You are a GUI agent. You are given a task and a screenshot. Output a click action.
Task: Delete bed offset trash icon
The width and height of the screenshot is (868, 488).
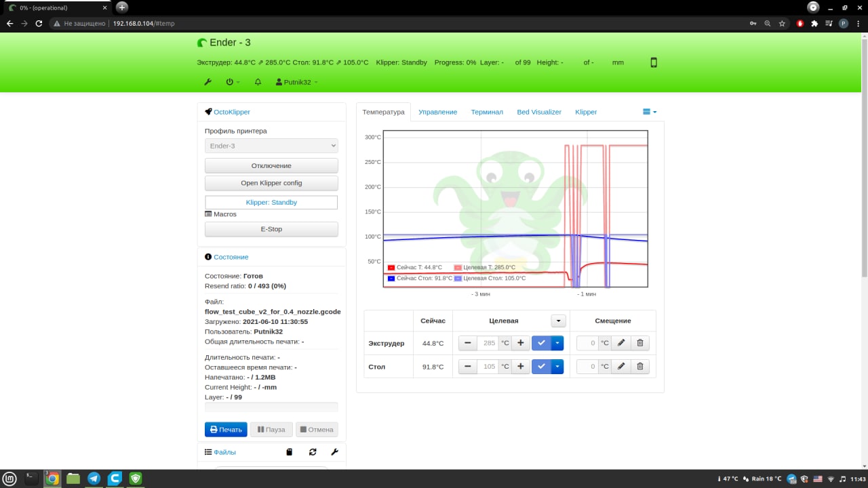pos(640,367)
